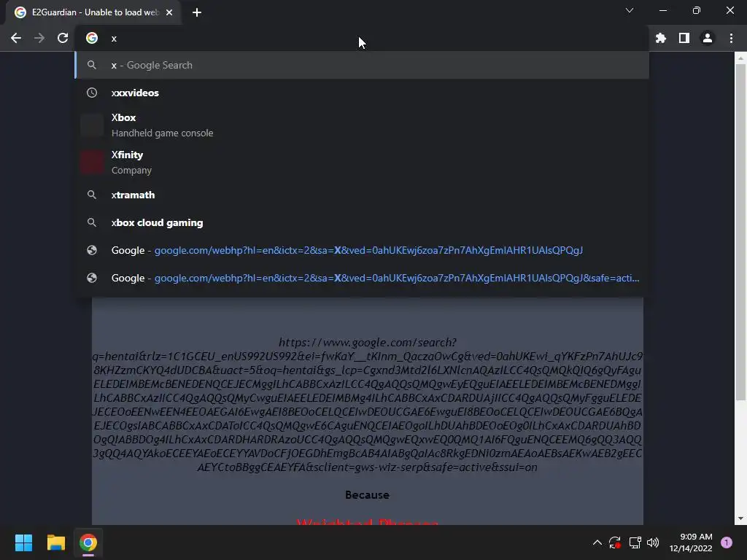This screenshot has width=747, height=560.
Task: Toggle the browser side panel icon
Action: tap(684, 38)
